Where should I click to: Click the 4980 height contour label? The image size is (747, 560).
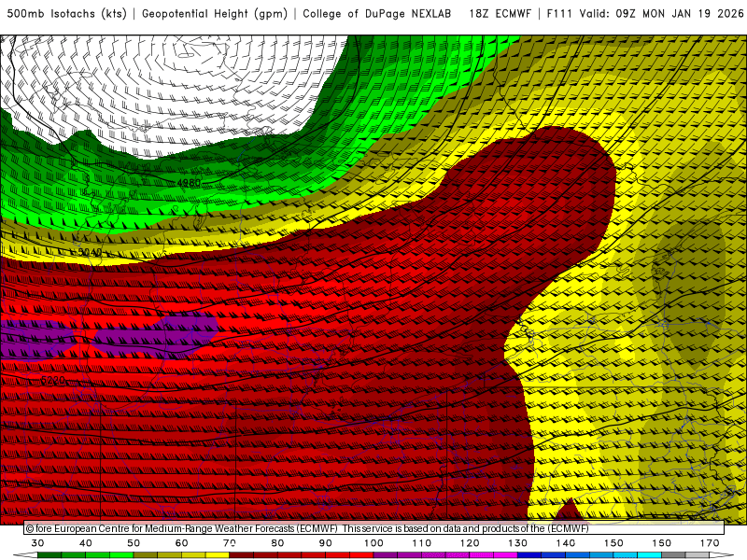coord(189,183)
